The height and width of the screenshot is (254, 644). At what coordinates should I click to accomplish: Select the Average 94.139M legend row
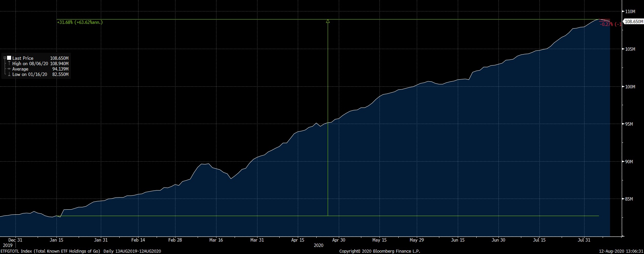point(37,69)
